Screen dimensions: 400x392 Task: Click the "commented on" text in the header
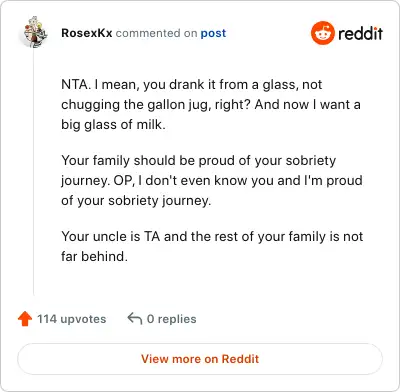[156, 33]
